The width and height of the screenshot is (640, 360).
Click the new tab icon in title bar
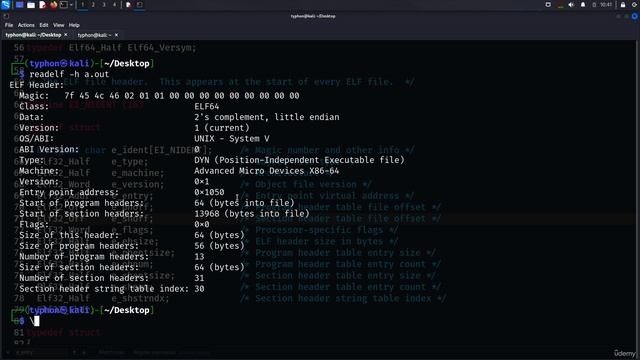[6, 16]
